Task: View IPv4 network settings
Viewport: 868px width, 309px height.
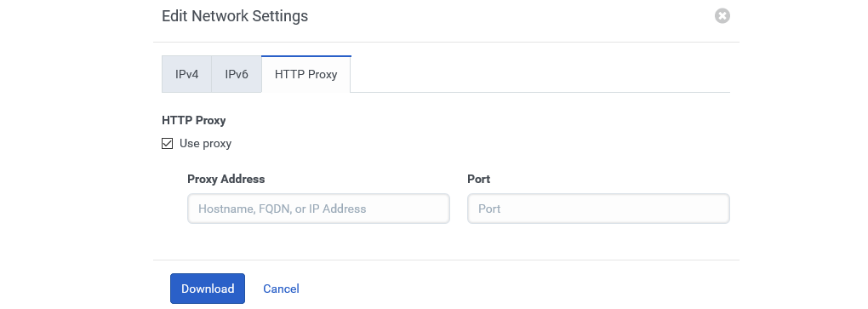Action: 186,74
